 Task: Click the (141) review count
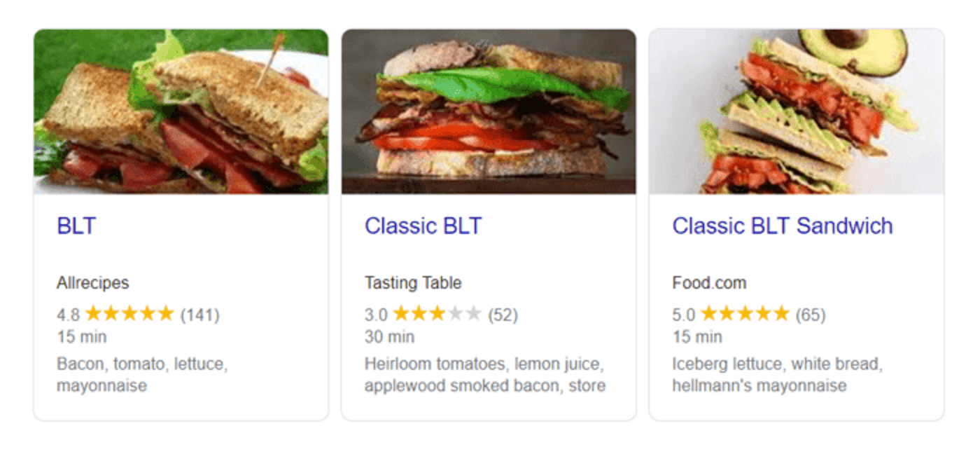click(200, 315)
